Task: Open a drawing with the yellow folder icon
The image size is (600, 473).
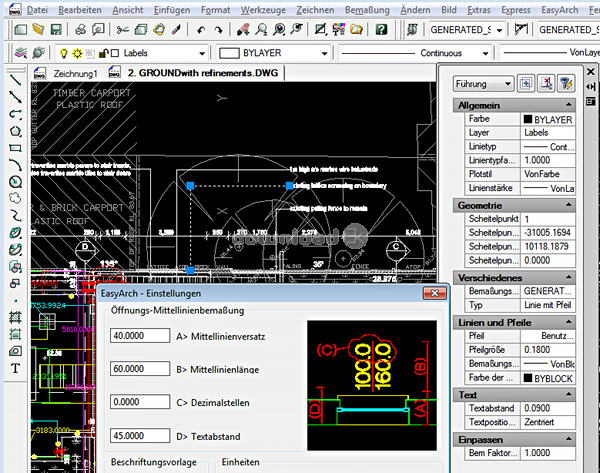Action: pyautogui.click(x=38, y=29)
